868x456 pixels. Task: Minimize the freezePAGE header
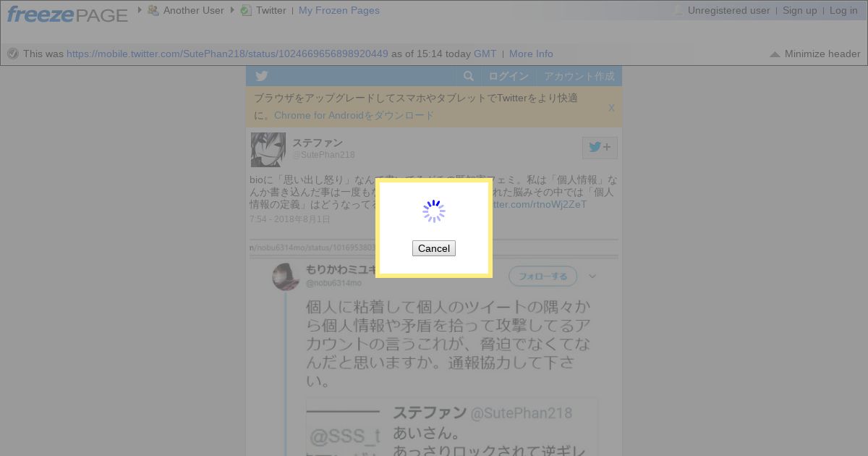[x=815, y=54]
